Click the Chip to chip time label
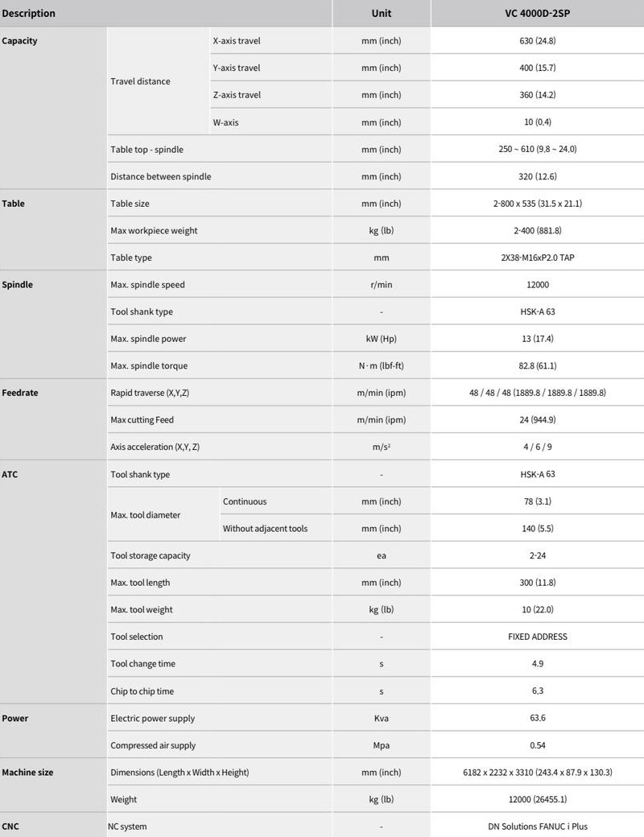 coord(142,691)
